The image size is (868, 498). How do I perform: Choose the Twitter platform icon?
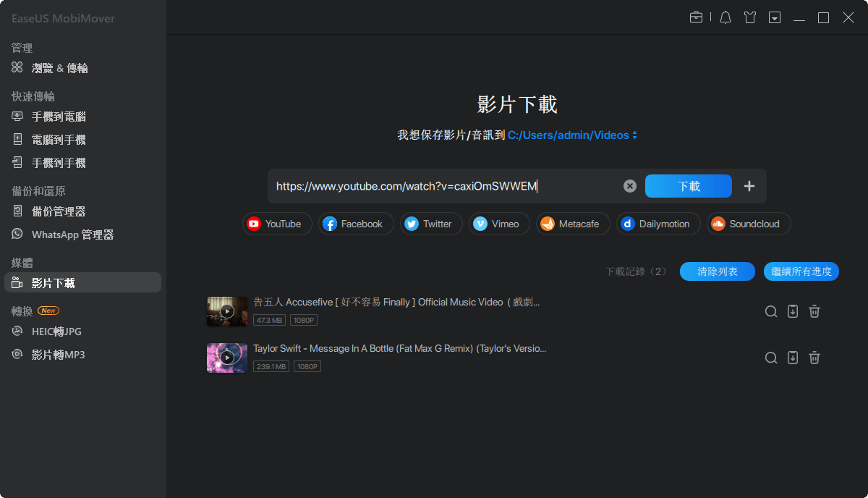pos(431,224)
